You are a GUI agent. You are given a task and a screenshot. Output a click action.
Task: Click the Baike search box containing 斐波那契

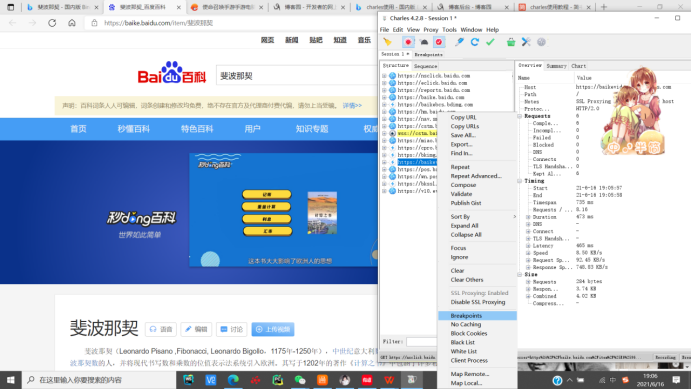coord(297,76)
